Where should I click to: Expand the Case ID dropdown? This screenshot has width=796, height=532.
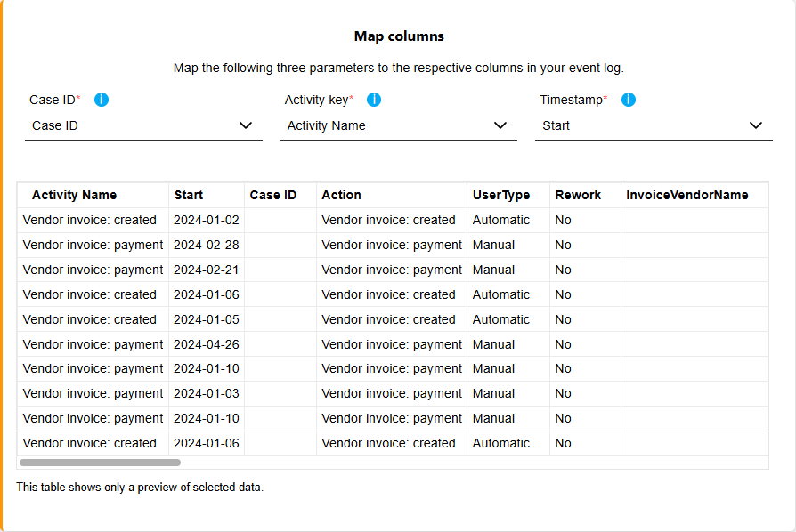tap(143, 125)
